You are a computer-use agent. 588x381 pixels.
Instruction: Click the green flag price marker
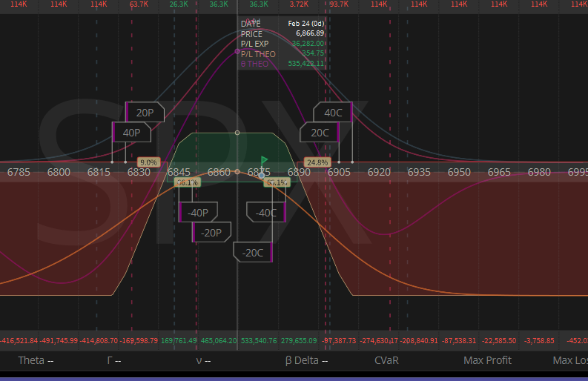tap(264, 162)
